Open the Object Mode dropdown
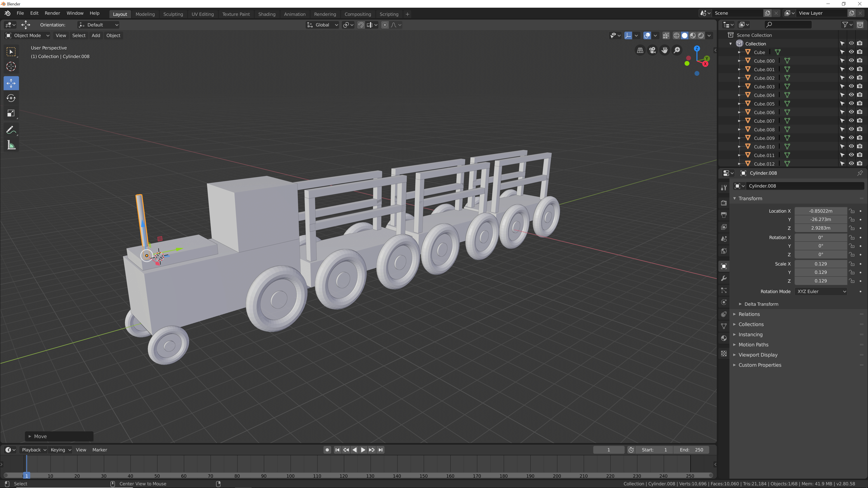The height and width of the screenshot is (488, 868). [28, 35]
